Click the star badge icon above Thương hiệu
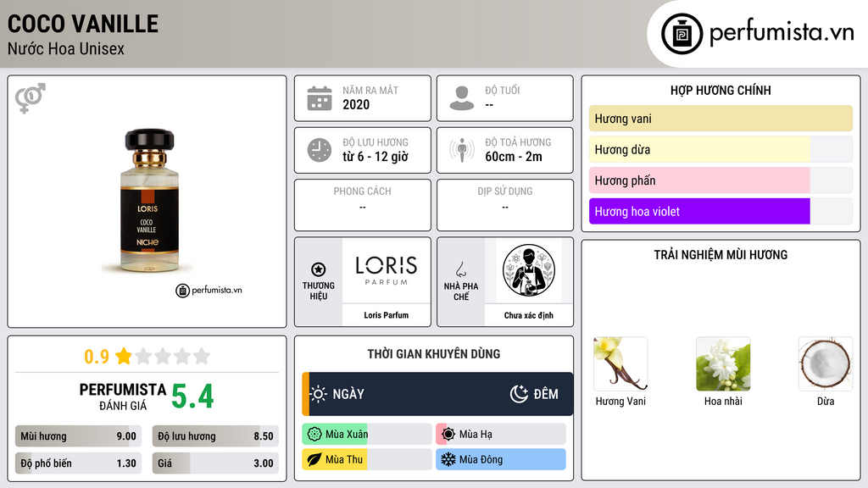This screenshot has height=488, width=868. point(319,269)
